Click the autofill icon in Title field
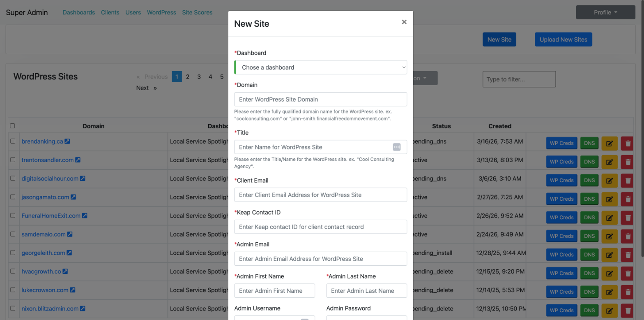 (x=396, y=147)
